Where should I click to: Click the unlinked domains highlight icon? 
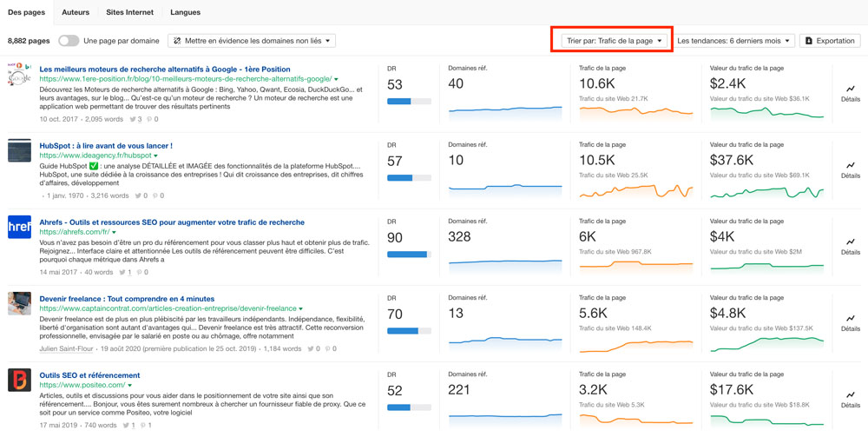[177, 41]
